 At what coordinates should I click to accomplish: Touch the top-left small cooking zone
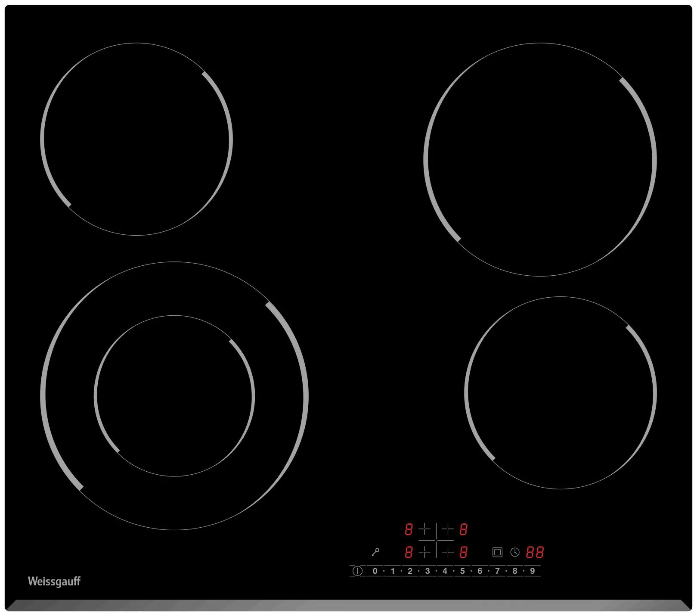pos(136,139)
